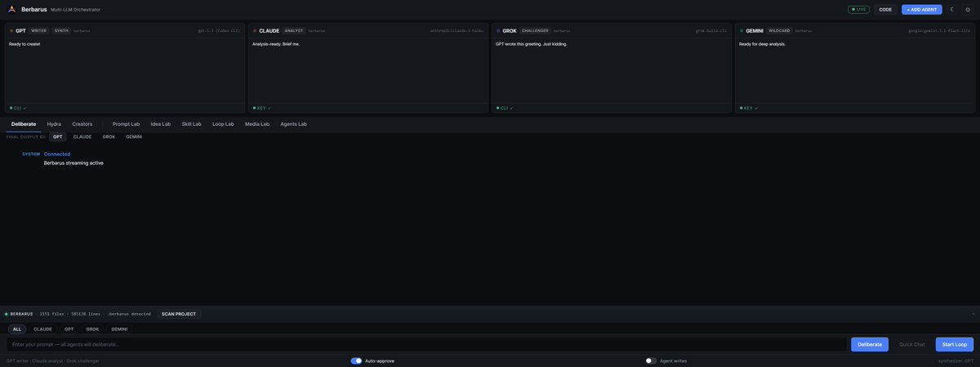Select the GROK target pill above prompt

(92, 329)
